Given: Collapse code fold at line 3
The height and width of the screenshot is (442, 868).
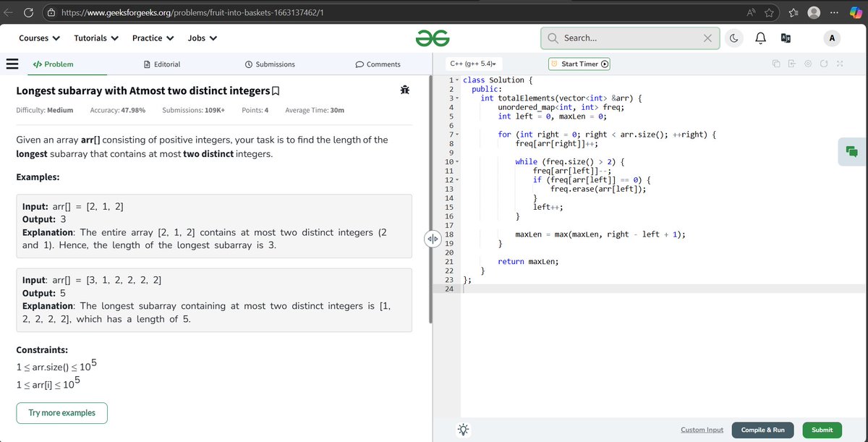Looking at the screenshot, I should [x=457, y=98].
